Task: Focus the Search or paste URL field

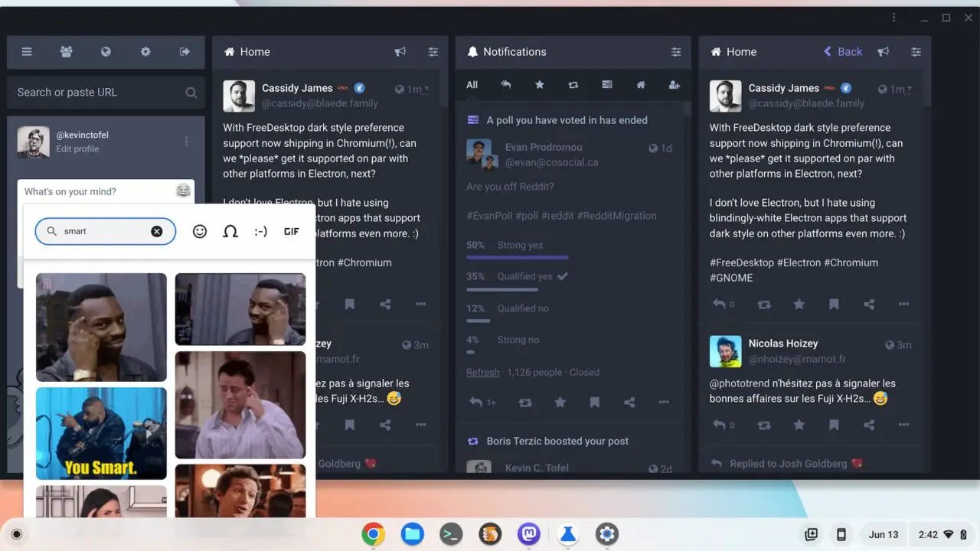Action: (x=106, y=92)
